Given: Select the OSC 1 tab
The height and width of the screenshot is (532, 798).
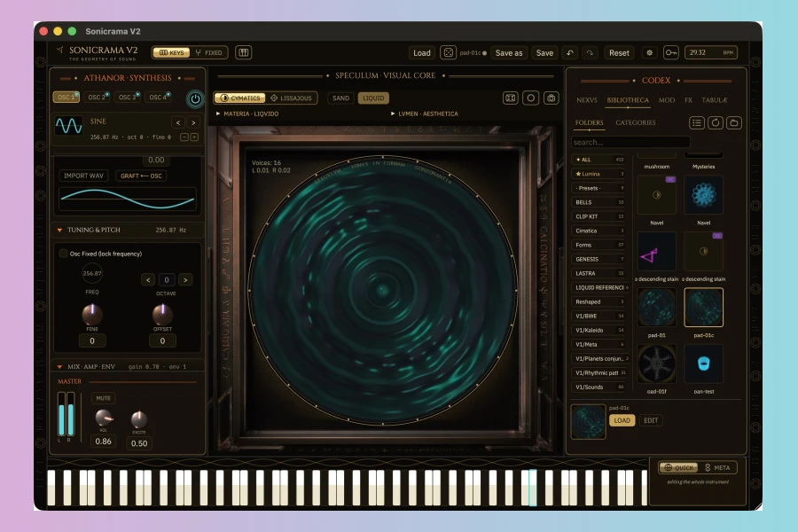Looking at the screenshot, I should click(66, 97).
